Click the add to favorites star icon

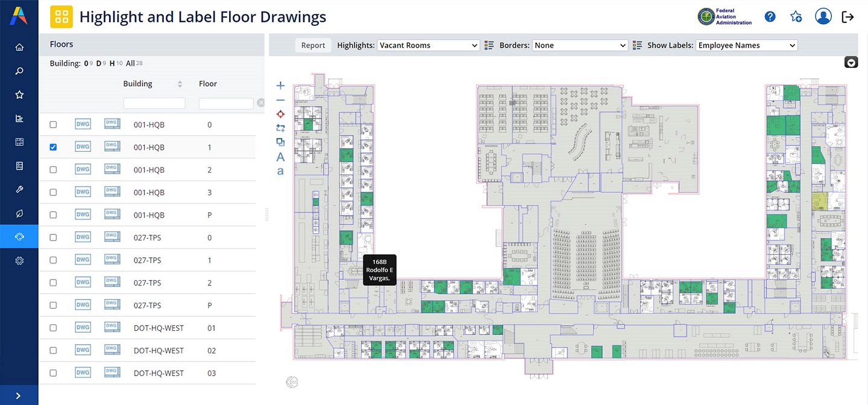796,17
